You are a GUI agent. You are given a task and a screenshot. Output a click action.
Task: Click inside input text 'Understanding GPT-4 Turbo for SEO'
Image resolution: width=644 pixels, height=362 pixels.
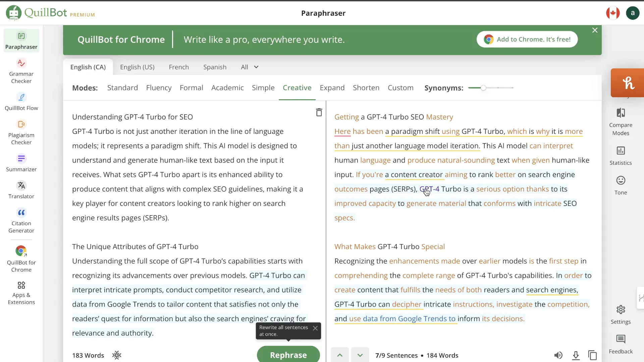(132, 117)
